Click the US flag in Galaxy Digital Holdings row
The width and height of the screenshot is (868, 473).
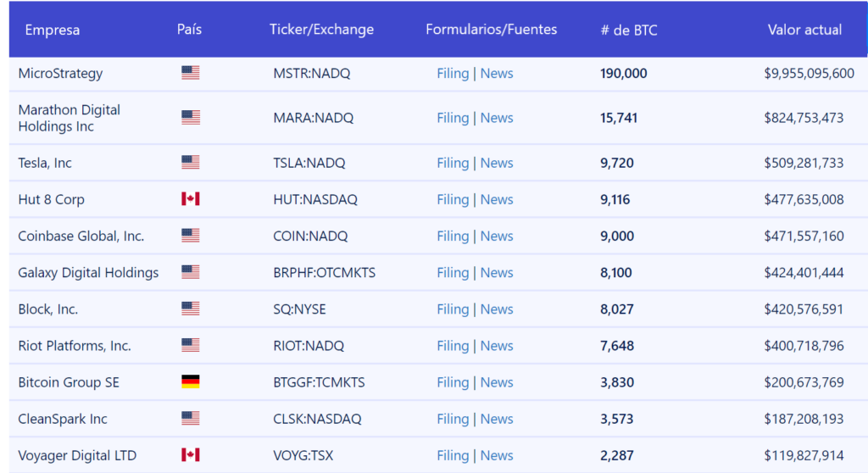(x=191, y=272)
